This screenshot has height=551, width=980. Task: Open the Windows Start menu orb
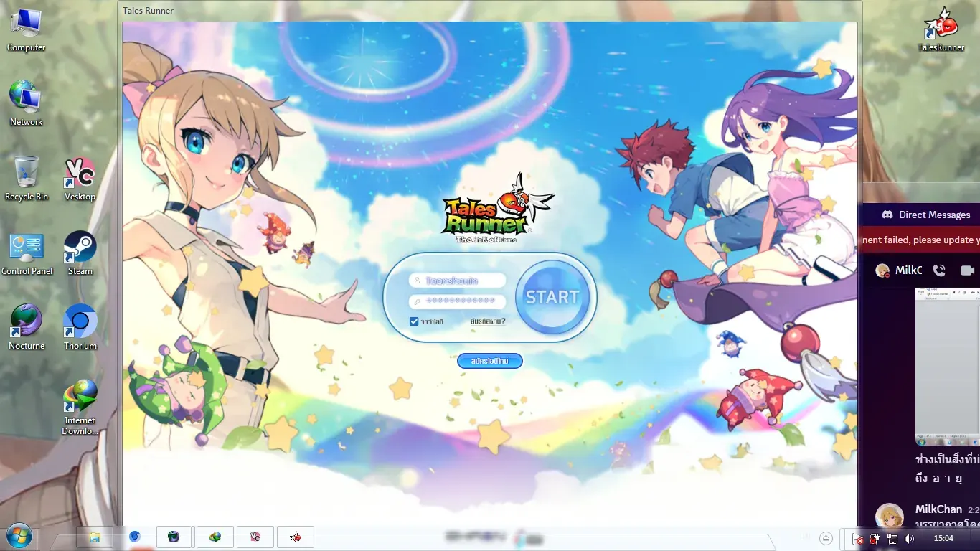coord(18,537)
